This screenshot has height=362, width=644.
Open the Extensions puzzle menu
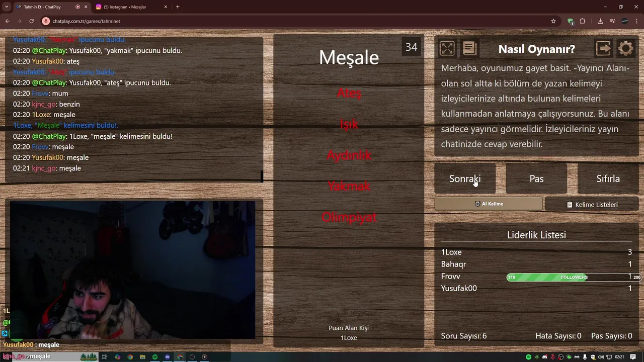583,21
